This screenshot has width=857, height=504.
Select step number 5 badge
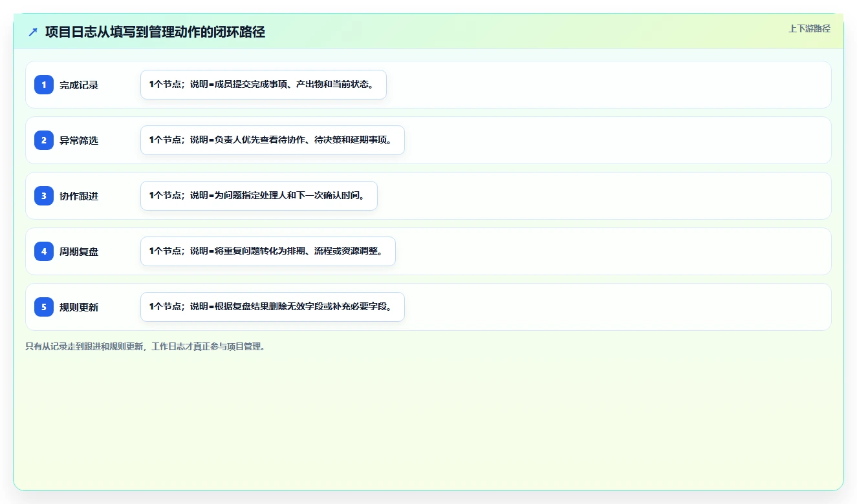(x=44, y=306)
